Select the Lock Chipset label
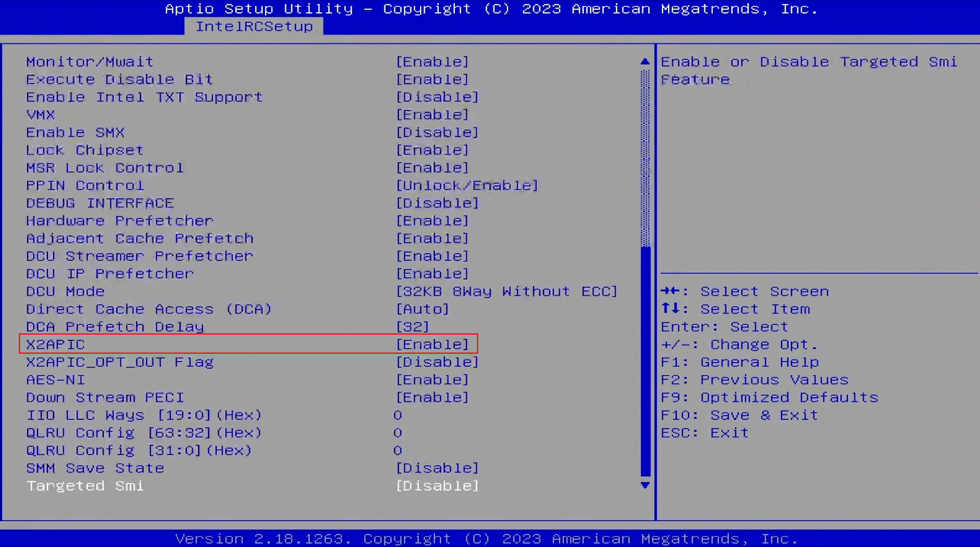The image size is (980, 547). [85, 150]
